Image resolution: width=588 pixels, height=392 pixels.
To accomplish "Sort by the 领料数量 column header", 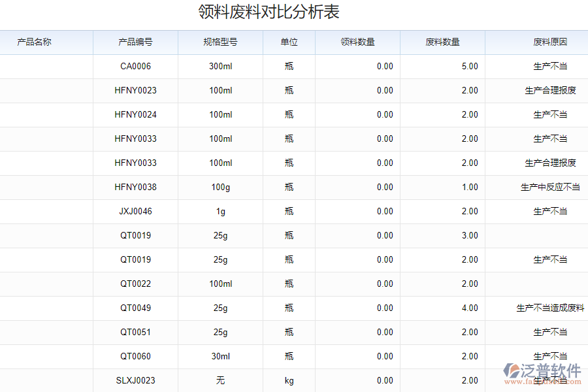I will (x=358, y=42).
